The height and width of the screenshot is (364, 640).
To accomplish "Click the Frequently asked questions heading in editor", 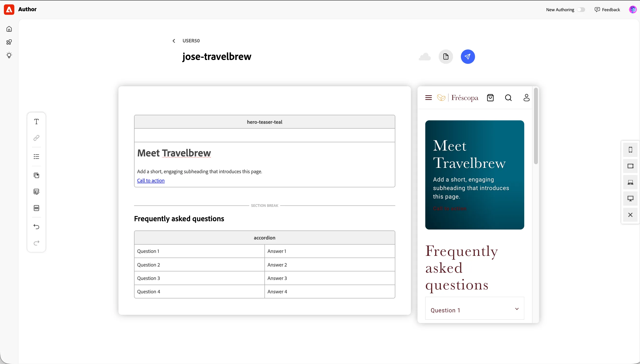I will 179,219.
